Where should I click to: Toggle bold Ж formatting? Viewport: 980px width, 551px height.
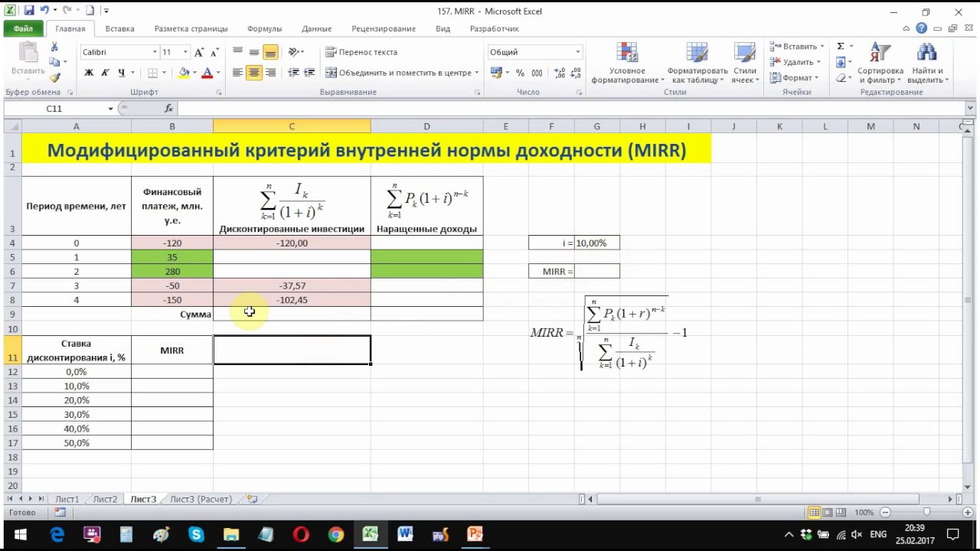89,73
